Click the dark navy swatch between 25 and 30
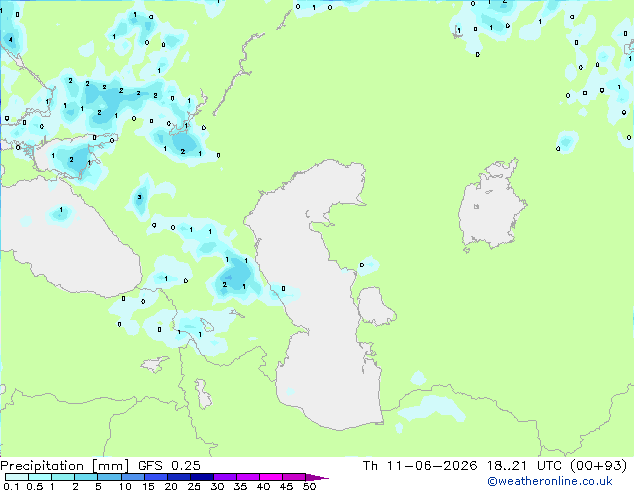Viewport: 634px width, 490px height. [x=202, y=477]
